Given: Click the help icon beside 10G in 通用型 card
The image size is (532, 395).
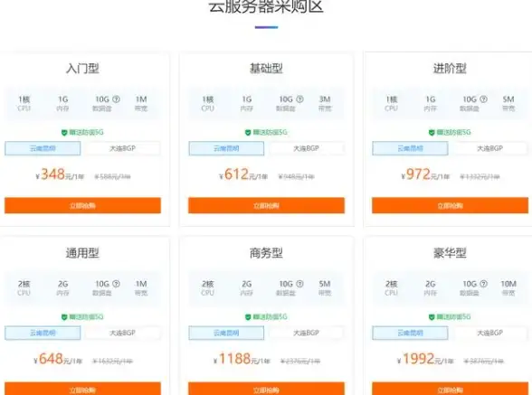Looking at the screenshot, I should coord(116,284).
